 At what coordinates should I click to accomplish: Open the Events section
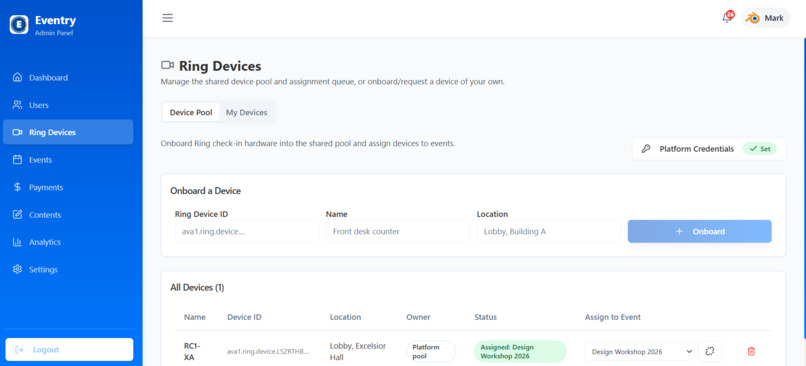click(x=68, y=160)
